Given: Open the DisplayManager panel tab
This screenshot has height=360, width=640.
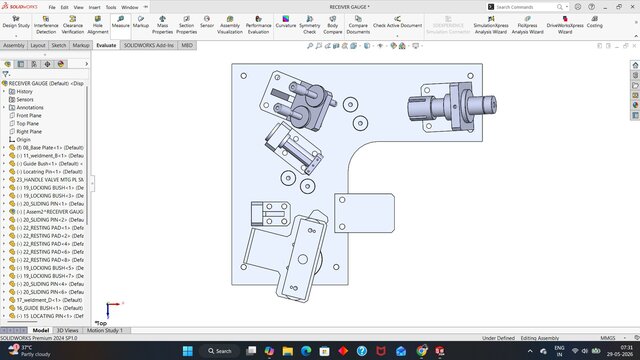Looking at the screenshot, I should tap(61, 64).
